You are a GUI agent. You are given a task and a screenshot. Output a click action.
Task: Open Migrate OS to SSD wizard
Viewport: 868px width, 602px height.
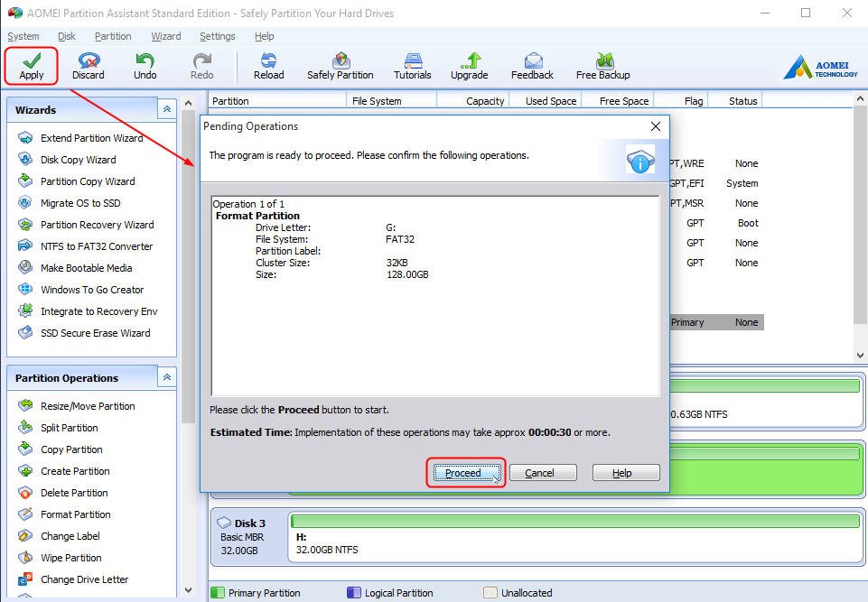(70, 203)
